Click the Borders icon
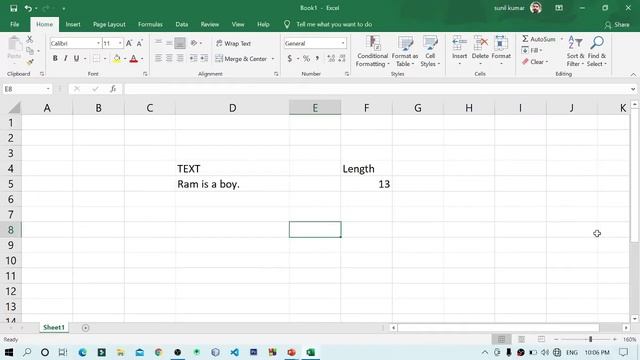The image size is (640, 360). [x=96, y=59]
